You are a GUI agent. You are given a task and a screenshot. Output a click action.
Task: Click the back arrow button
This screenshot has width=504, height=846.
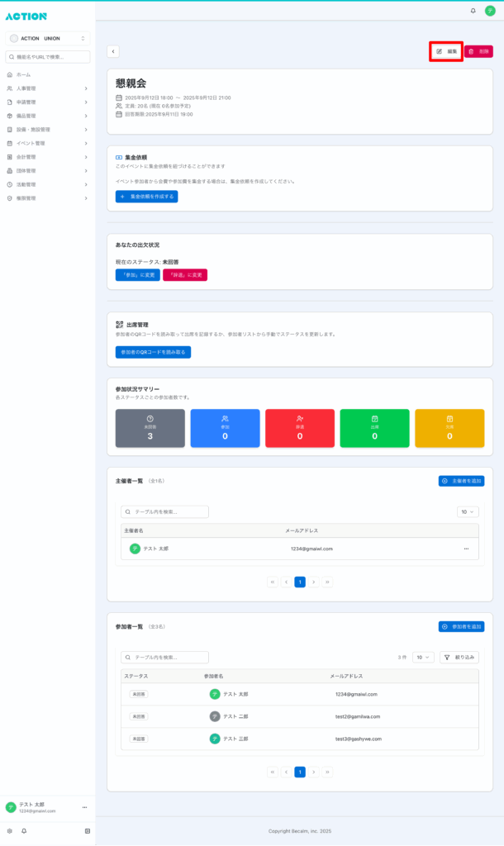click(113, 51)
